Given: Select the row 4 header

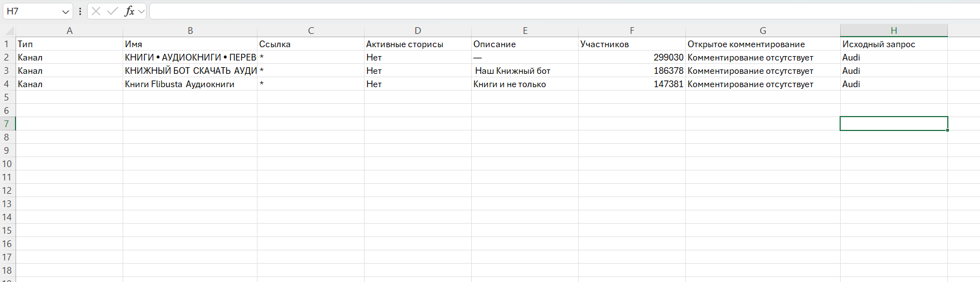Looking at the screenshot, I should pyautogui.click(x=7, y=84).
